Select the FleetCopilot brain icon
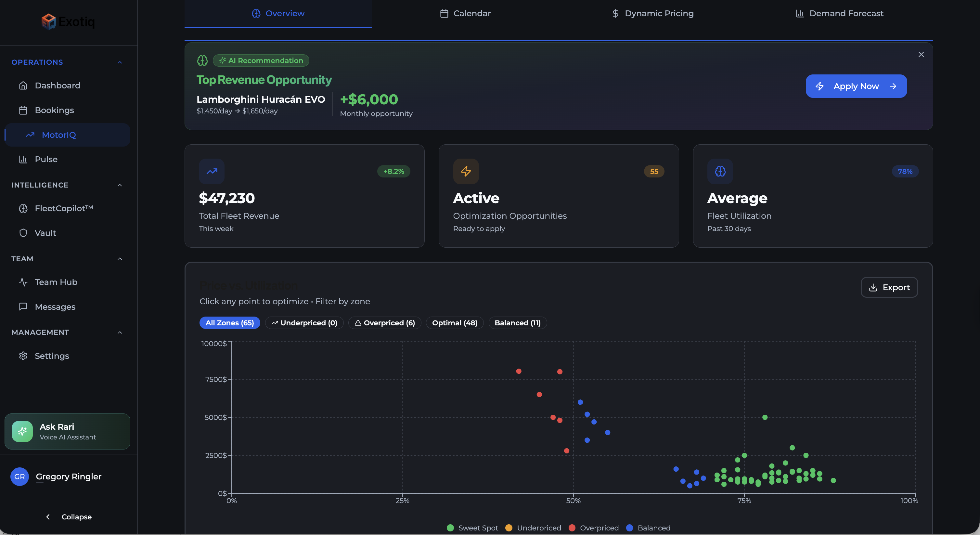The height and width of the screenshot is (535, 980). coord(23,209)
